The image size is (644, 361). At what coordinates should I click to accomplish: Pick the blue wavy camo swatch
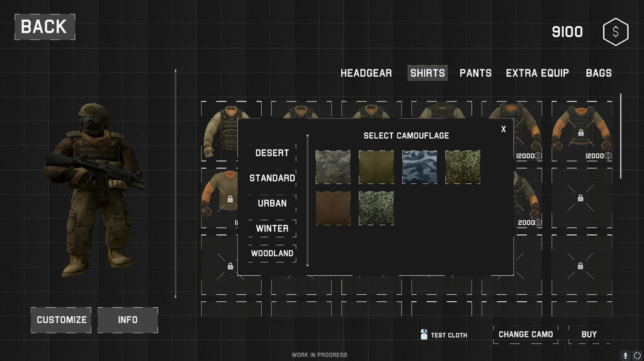click(x=419, y=167)
